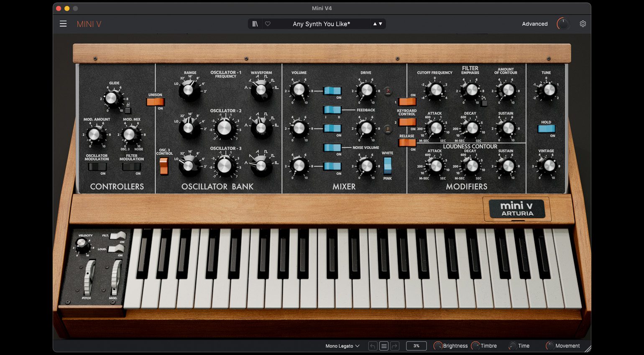Click the MINI V logo text
This screenshot has width=644, height=355.
89,24
